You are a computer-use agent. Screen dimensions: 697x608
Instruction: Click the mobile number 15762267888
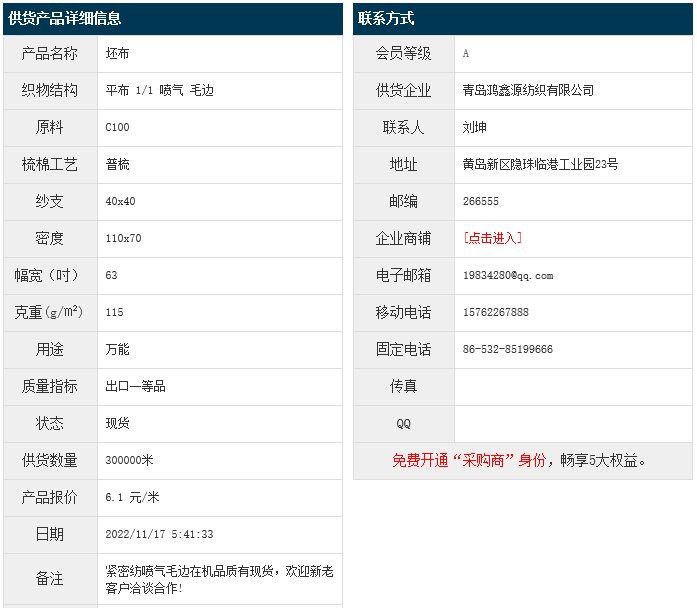pos(496,312)
